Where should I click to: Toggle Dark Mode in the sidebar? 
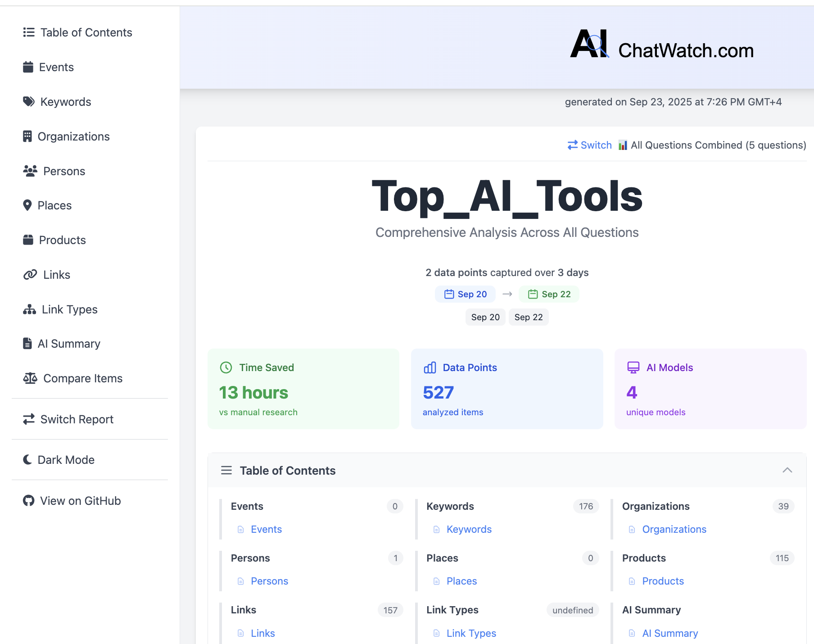[x=59, y=460]
